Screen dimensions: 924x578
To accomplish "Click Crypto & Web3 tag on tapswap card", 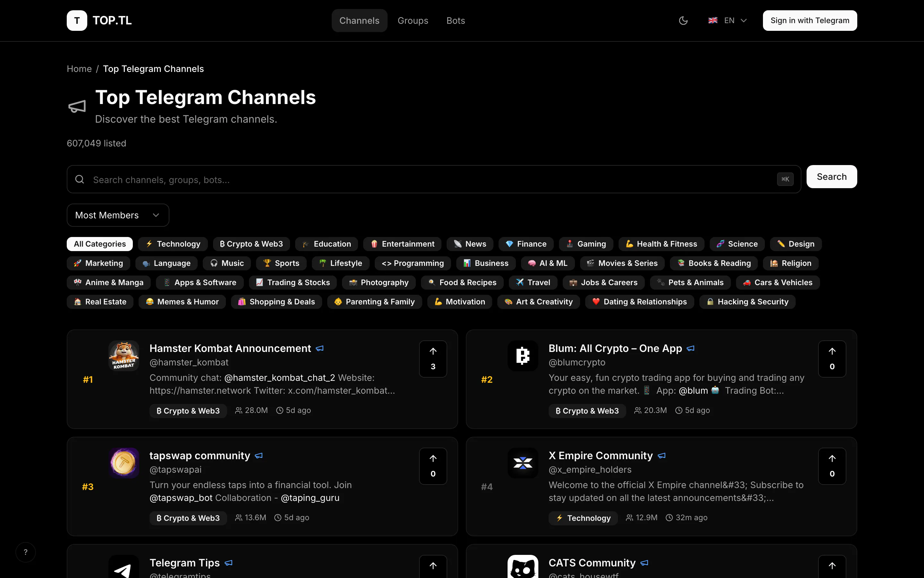I will coord(188,518).
